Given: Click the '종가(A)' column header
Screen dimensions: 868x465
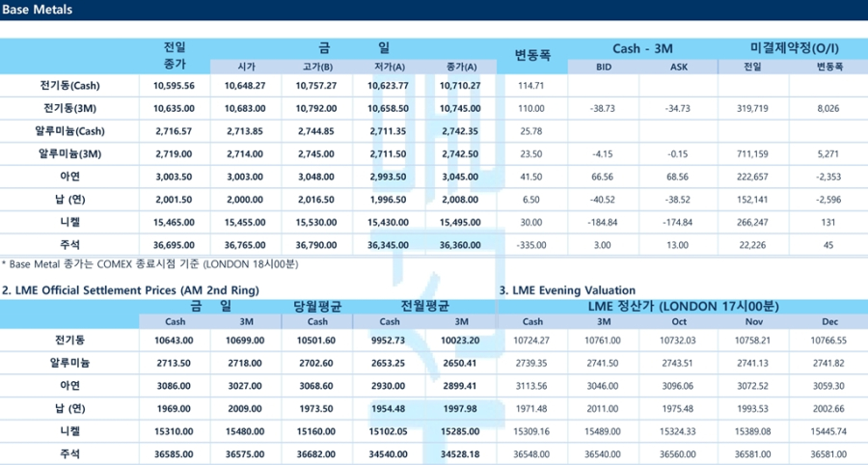Looking at the screenshot, I should pyautogui.click(x=461, y=67).
